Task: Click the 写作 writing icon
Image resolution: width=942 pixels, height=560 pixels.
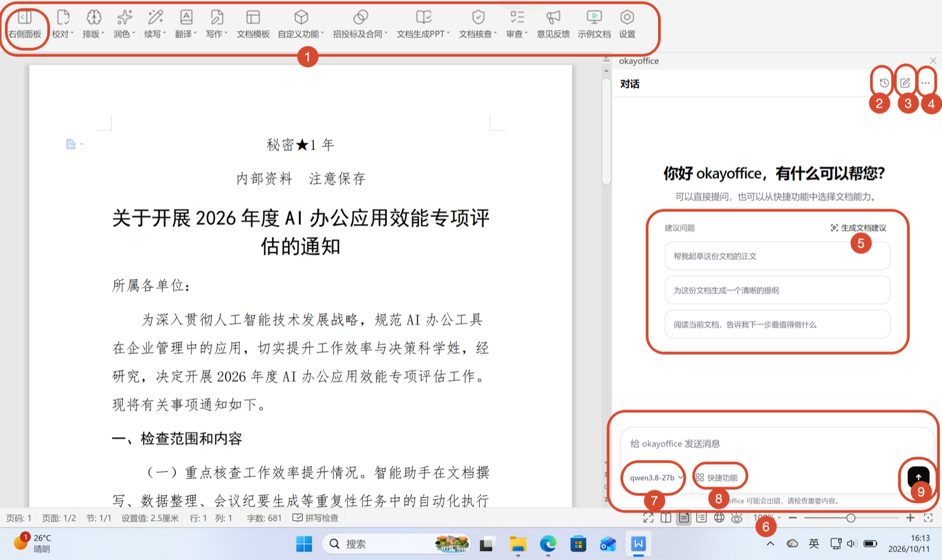Action: tap(217, 25)
